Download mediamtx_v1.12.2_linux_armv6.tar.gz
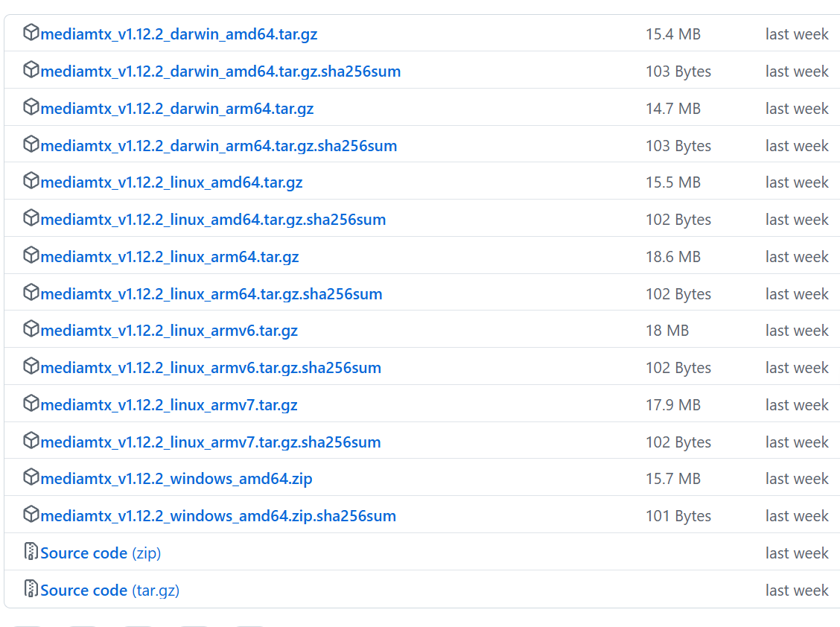Image resolution: width=840 pixels, height=627 pixels. [x=171, y=330]
